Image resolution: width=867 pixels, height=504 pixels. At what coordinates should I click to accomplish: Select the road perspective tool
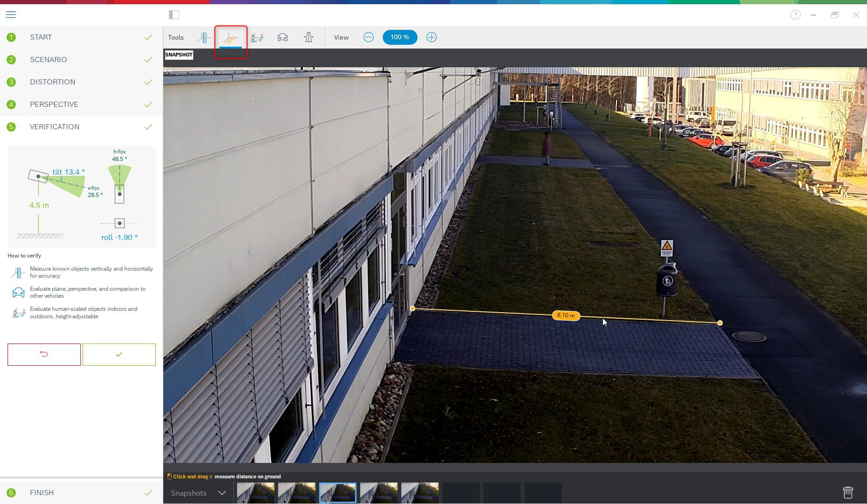(x=308, y=37)
